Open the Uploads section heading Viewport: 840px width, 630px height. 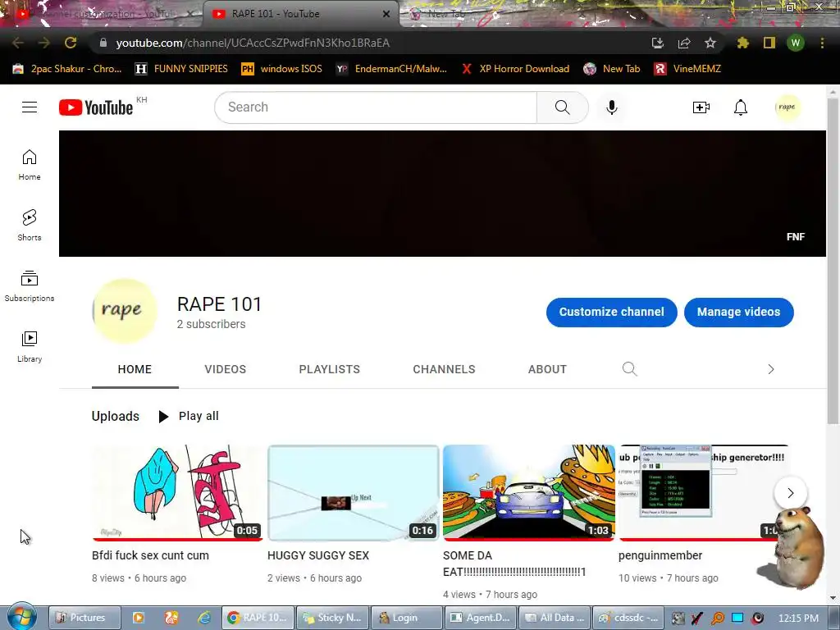pos(115,416)
